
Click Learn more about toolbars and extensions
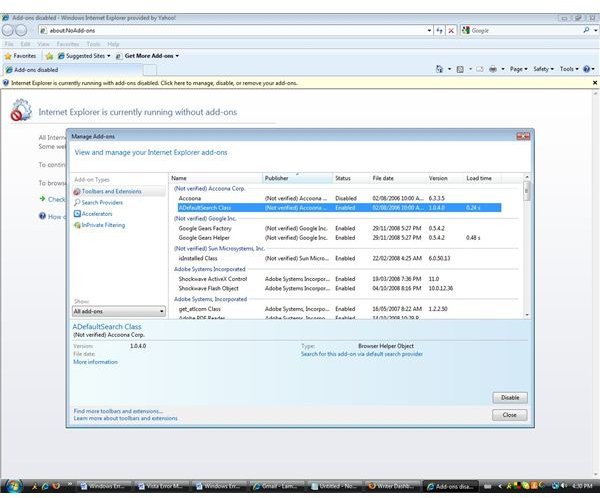pyautogui.click(x=126, y=418)
